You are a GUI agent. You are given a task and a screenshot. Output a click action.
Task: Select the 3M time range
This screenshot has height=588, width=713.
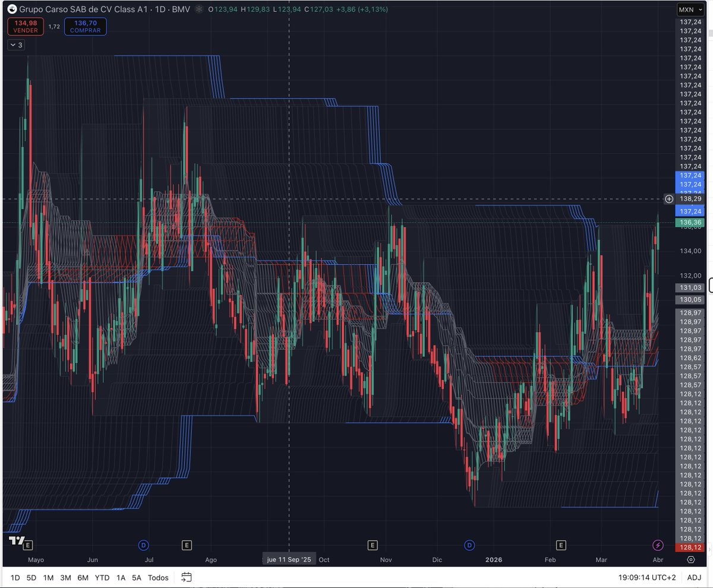tap(65, 577)
